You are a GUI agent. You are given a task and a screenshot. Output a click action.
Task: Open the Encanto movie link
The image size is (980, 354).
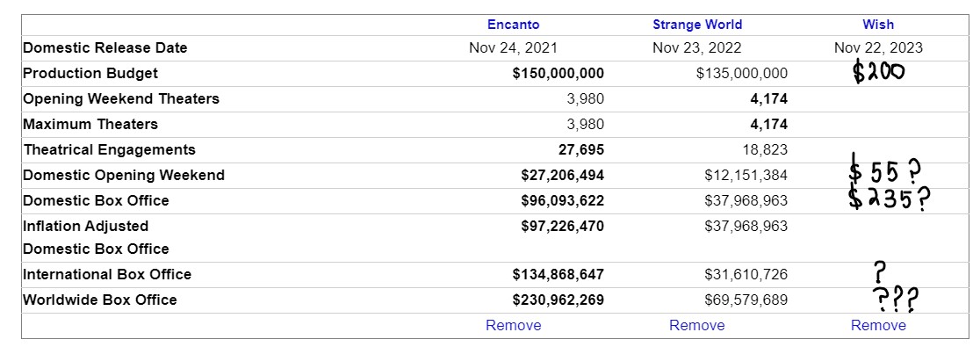pos(514,25)
